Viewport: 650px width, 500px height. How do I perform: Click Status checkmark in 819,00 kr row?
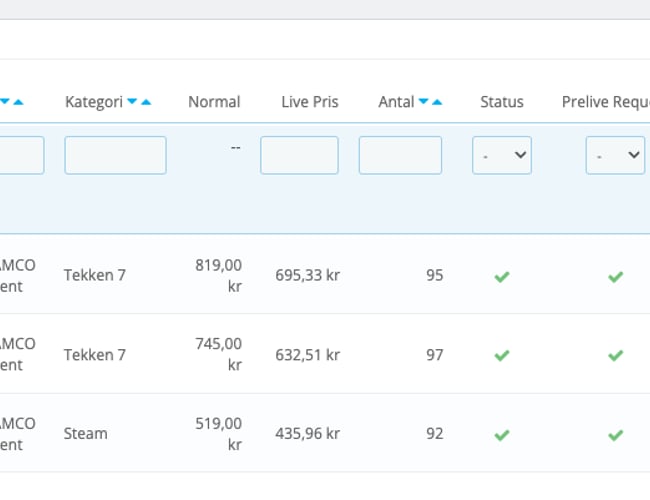pyautogui.click(x=502, y=277)
